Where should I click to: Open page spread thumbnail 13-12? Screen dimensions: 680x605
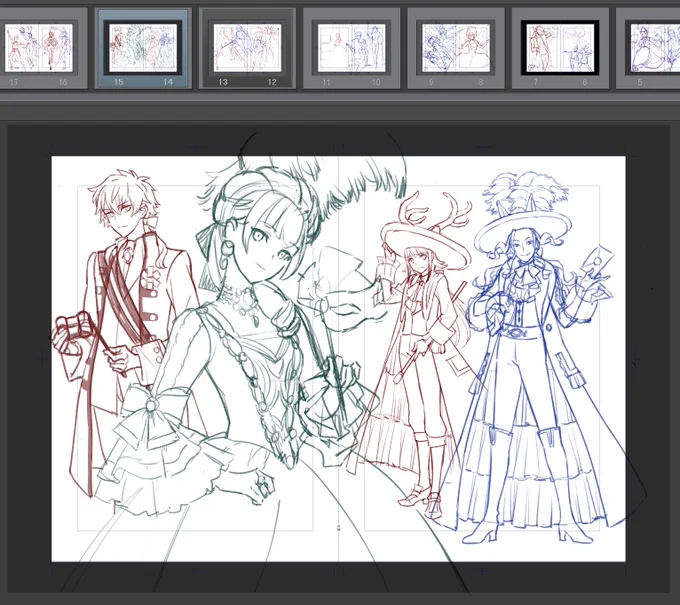click(247, 48)
